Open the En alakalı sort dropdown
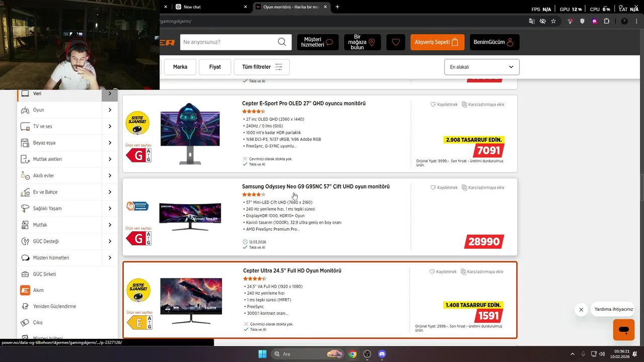Viewport: 644px width, 362px height. click(x=482, y=67)
